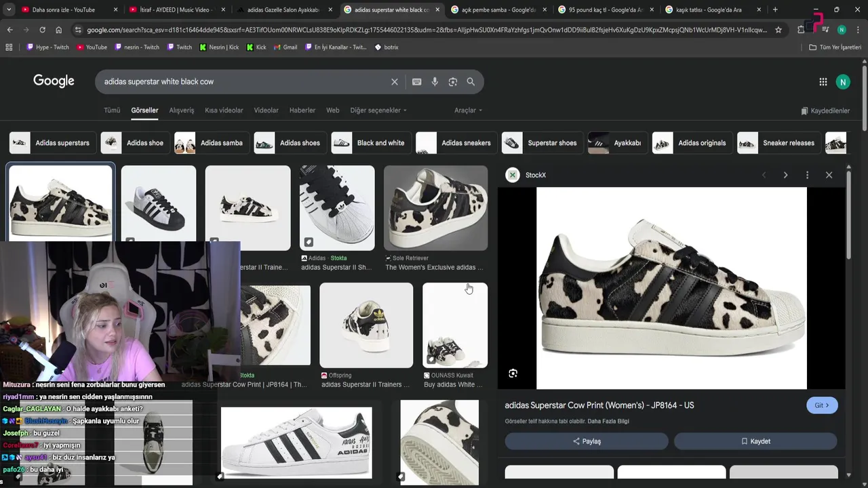Screen dimensions: 868x488
Task: Filter by Sneaker releases chip
Action: click(x=778, y=143)
